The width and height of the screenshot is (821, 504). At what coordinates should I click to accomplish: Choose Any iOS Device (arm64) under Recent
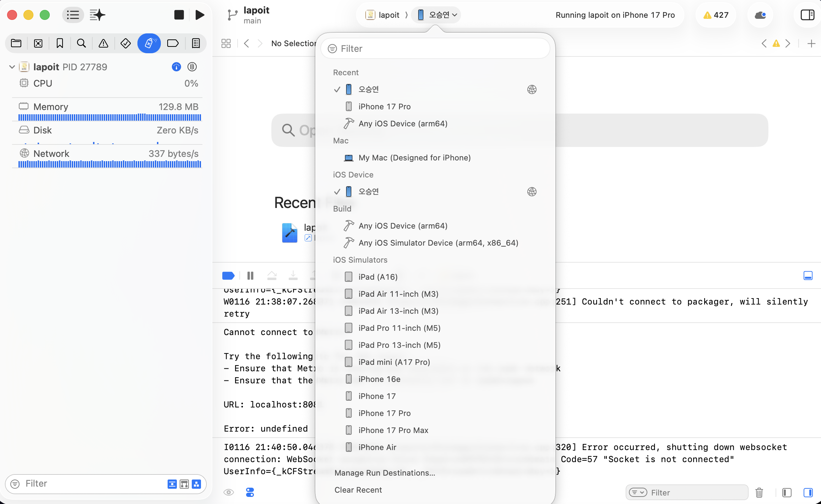pos(435,124)
